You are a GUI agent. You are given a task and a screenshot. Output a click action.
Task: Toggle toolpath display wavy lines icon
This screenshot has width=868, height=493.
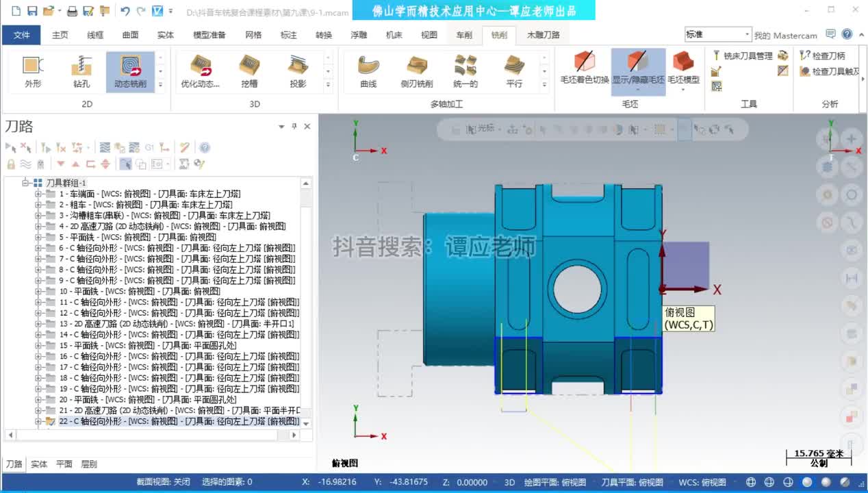point(25,164)
